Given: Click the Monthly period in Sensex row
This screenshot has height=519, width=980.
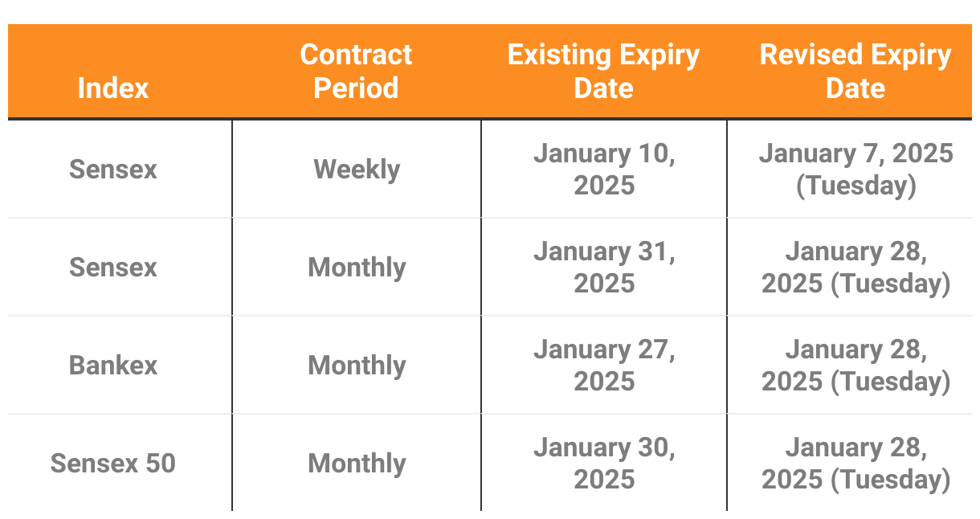Looking at the screenshot, I should click(357, 268).
